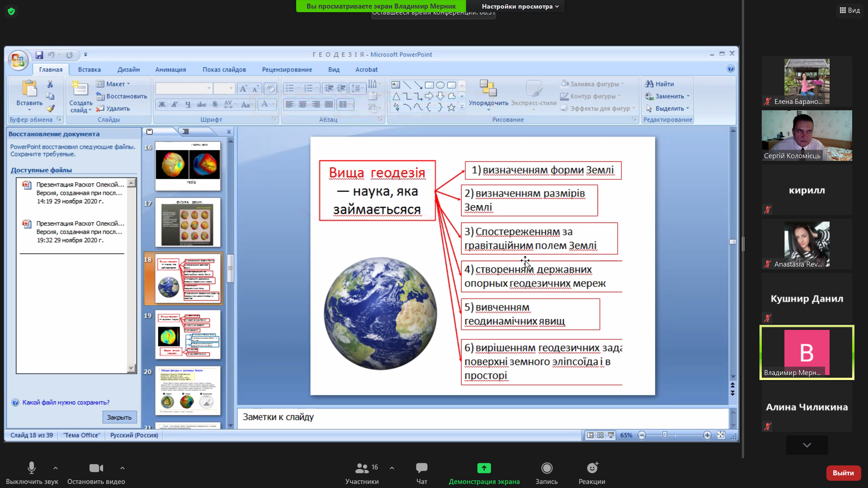Click the Find binoculars icon

tap(650, 84)
